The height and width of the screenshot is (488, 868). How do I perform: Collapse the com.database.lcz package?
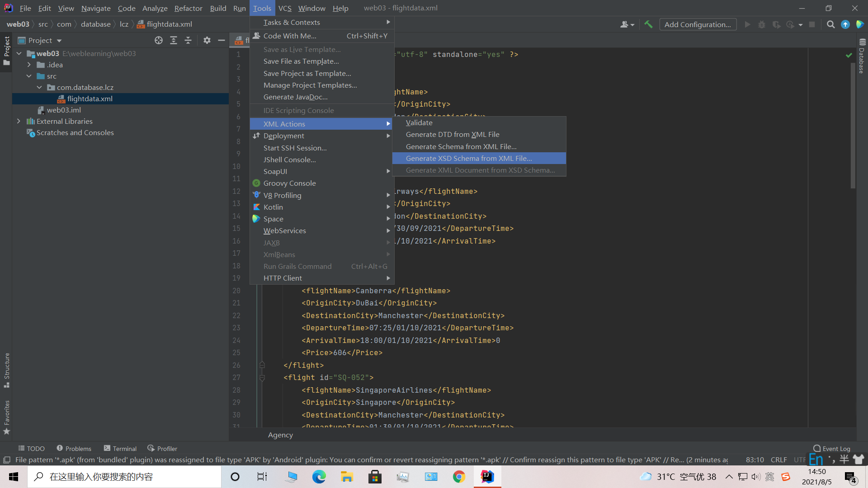coord(39,87)
